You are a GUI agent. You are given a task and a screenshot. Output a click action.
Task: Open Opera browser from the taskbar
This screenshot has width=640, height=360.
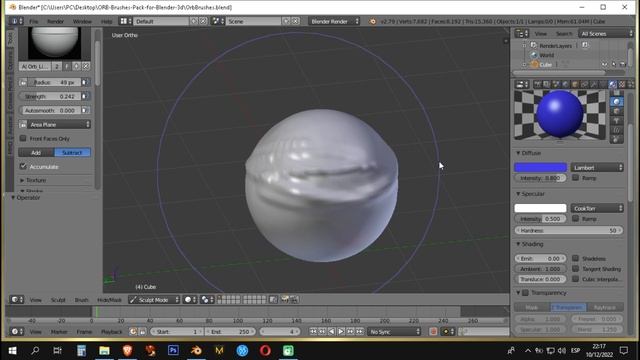265,350
